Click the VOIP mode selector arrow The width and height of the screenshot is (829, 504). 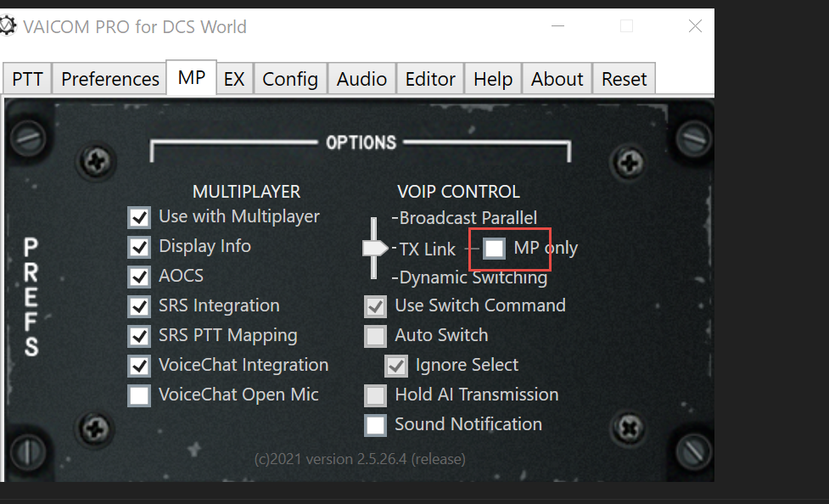375,248
